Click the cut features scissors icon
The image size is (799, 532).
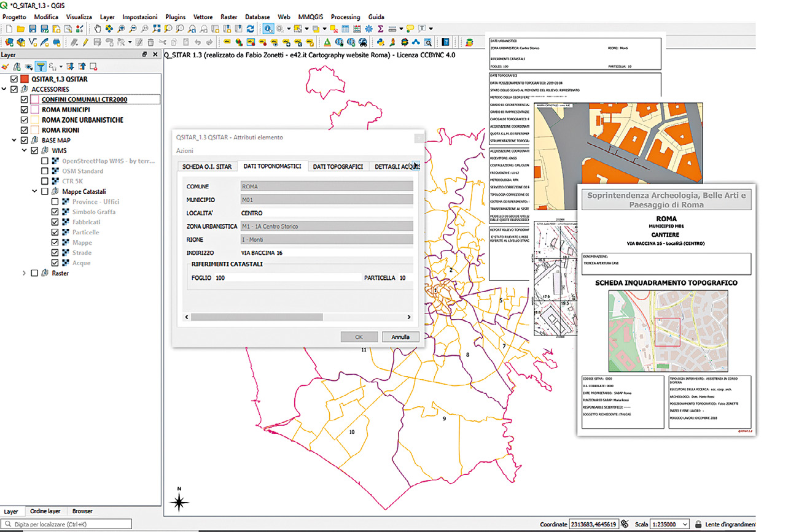click(x=162, y=42)
